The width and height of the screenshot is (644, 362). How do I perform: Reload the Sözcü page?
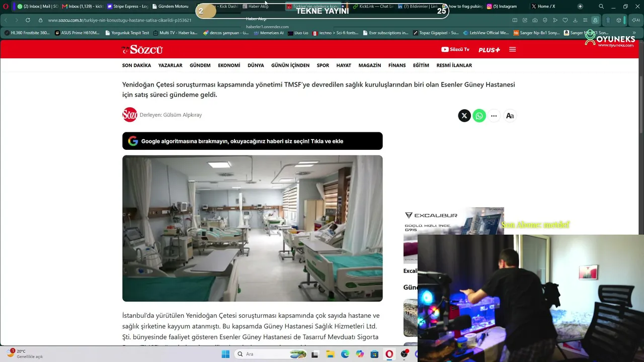point(28,20)
